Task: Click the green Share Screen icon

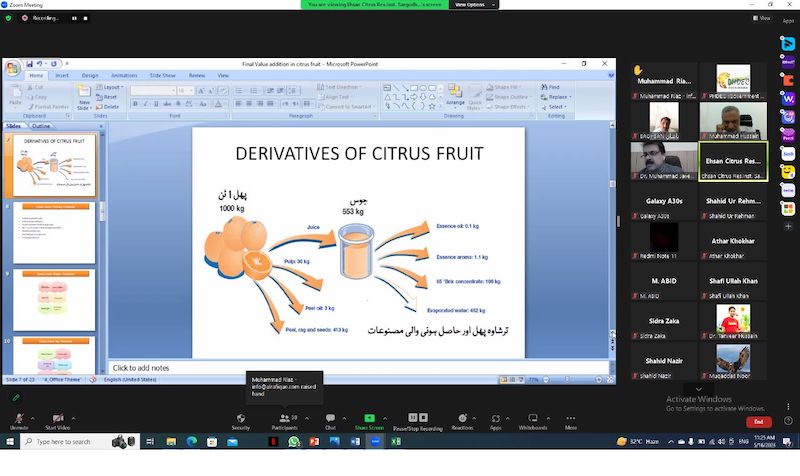Action: click(x=369, y=420)
